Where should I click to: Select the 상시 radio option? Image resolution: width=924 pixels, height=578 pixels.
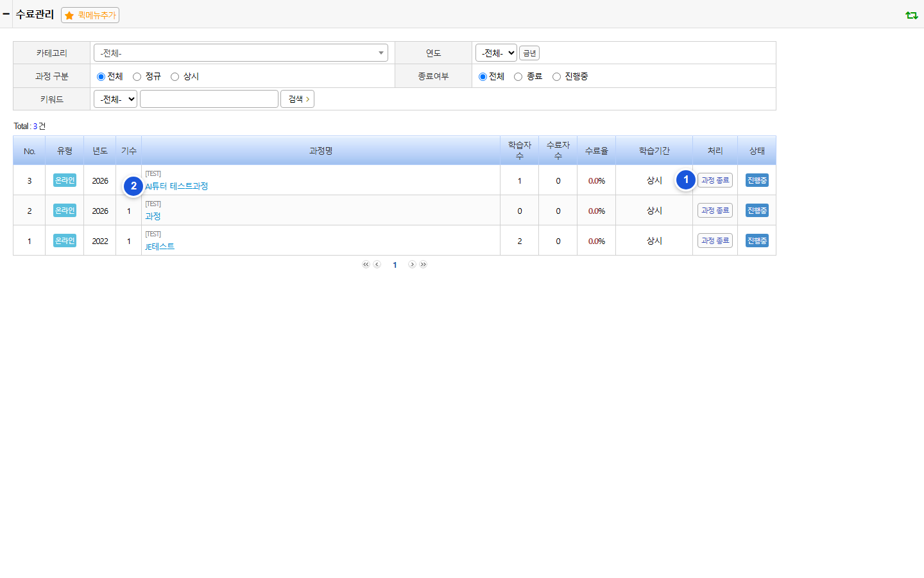click(175, 76)
